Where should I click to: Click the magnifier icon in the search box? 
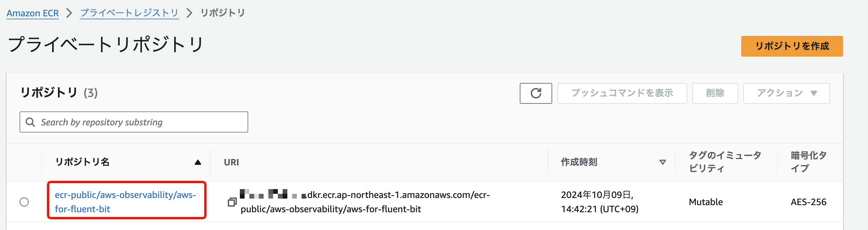point(30,122)
